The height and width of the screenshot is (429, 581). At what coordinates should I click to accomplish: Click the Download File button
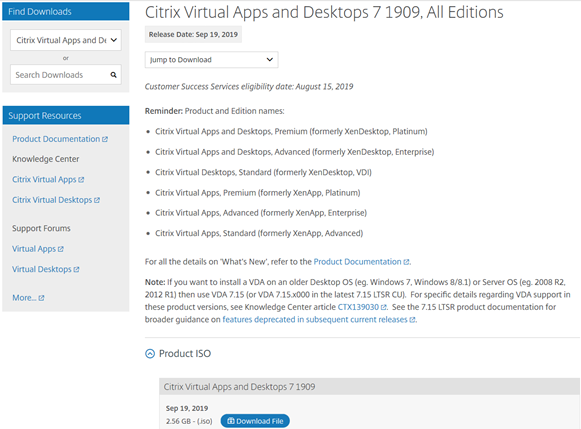pos(255,421)
